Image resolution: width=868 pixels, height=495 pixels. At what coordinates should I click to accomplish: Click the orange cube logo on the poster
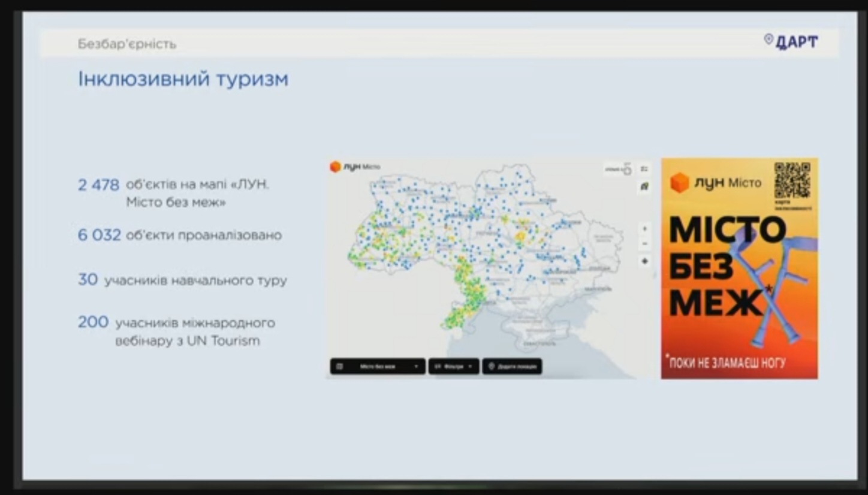[x=679, y=182]
